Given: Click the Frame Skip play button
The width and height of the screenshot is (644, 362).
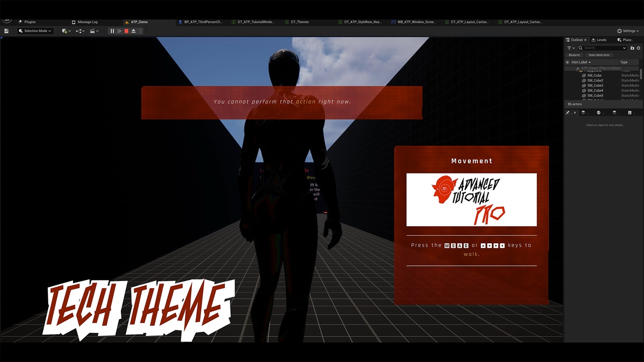Looking at the screenshot, I should (119, 31).
